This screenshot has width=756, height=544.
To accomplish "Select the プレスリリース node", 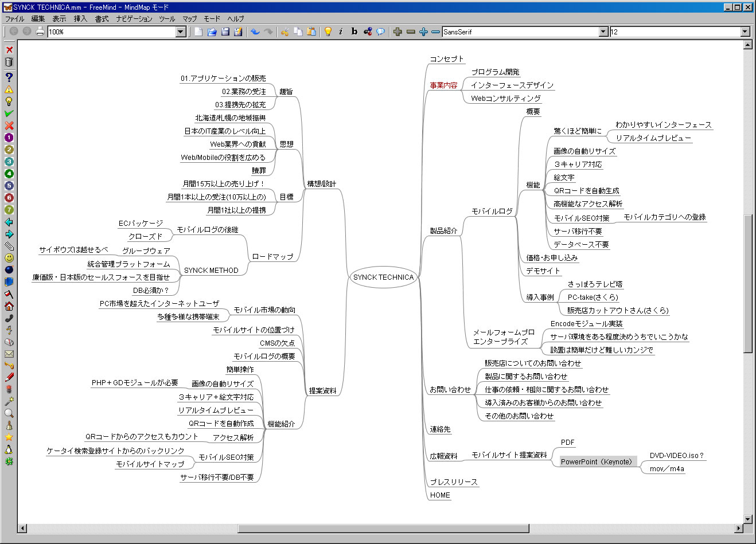I will pyautogui.click(x=454, y=482).
